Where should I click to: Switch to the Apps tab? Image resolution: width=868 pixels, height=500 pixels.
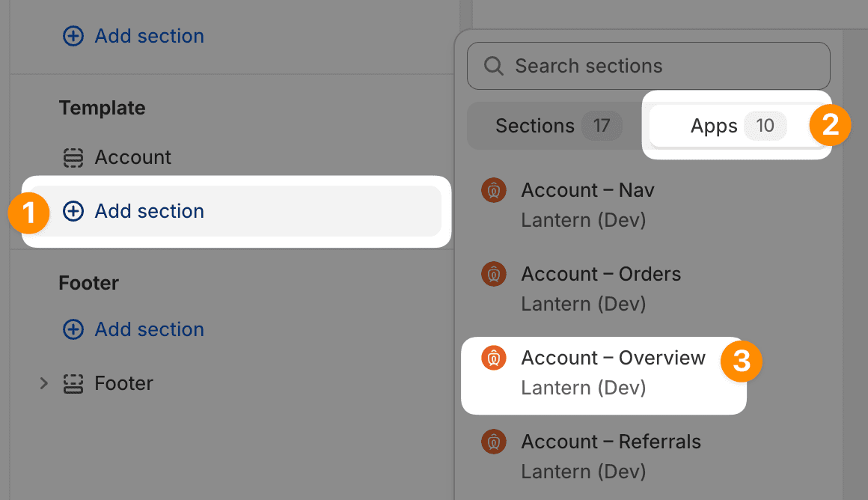pos(737,126)
